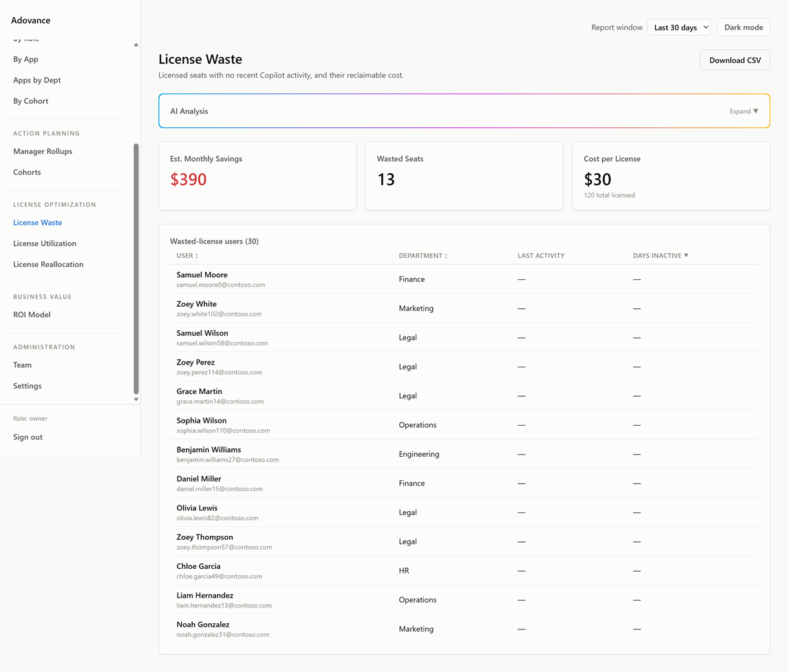Screen dimensions: 788x672
Task: Click HR department in Chloe Garcia row
Action: tap(404, 571)
